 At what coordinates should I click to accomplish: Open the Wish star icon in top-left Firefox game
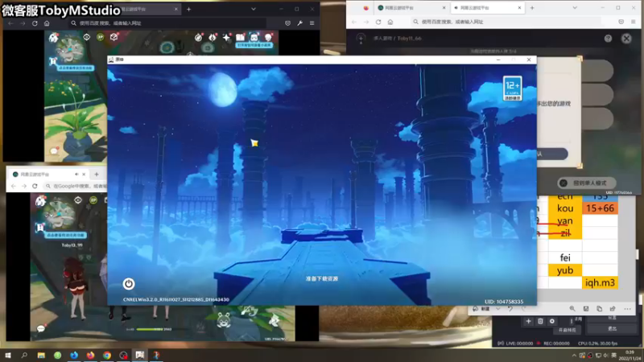pos(226,38)
